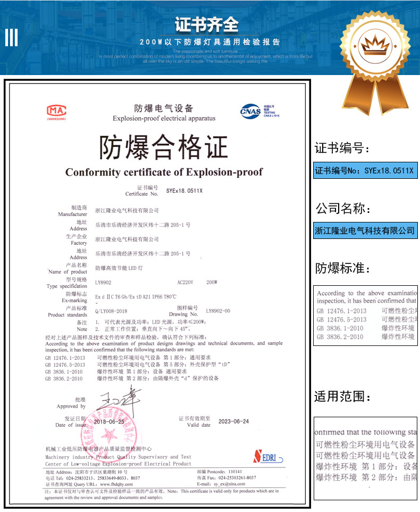Viewport: 420px width, 512px height.
Task: Click the 'According to the above examination' paragraph
Action: 164,346
